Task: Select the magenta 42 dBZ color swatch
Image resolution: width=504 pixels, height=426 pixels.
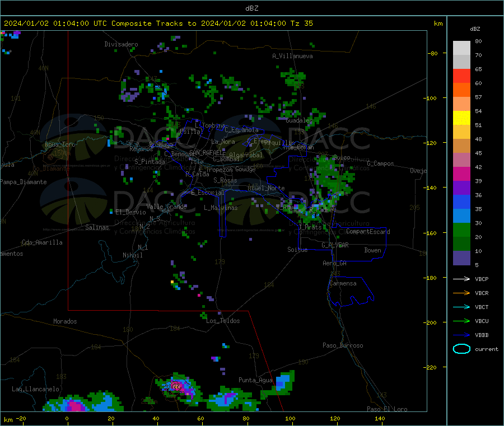Action: [461, 174]
